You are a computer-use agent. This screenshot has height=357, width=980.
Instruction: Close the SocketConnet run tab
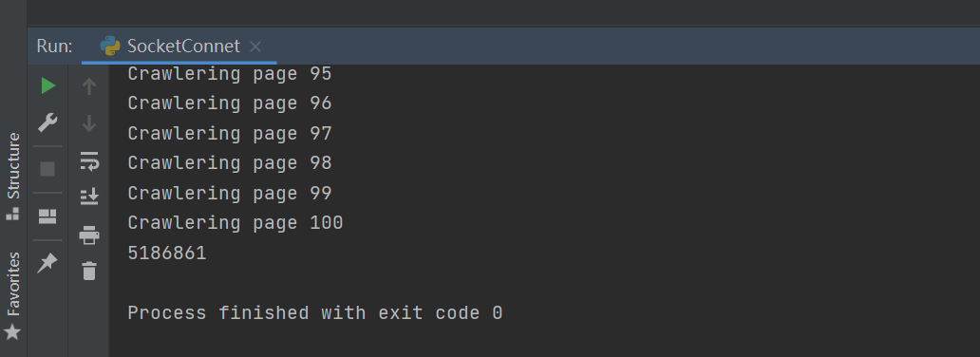(255, 47)
